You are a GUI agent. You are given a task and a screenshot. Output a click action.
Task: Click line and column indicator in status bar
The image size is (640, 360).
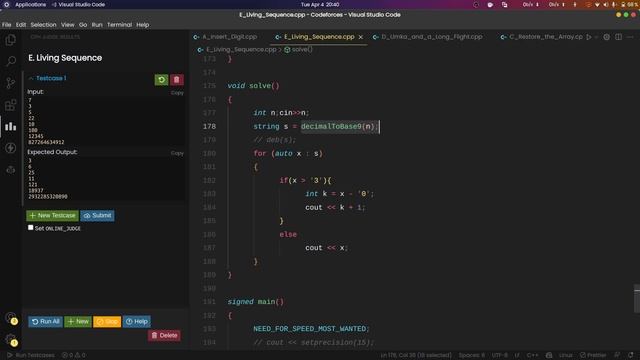[416, 355]
